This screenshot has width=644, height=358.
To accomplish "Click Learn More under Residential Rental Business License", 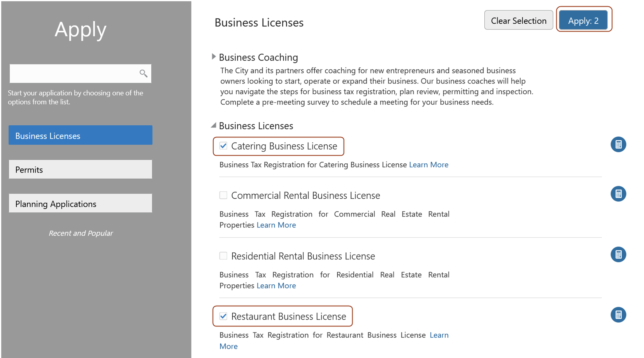I will [x=276, y=286].
